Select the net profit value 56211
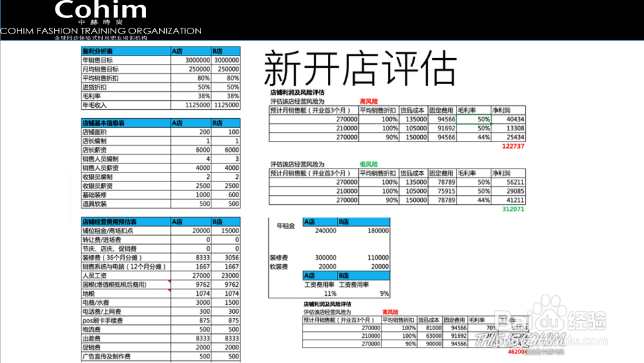Image resolution: width=644 pixels, height=363 pixels. coord(515,182)
